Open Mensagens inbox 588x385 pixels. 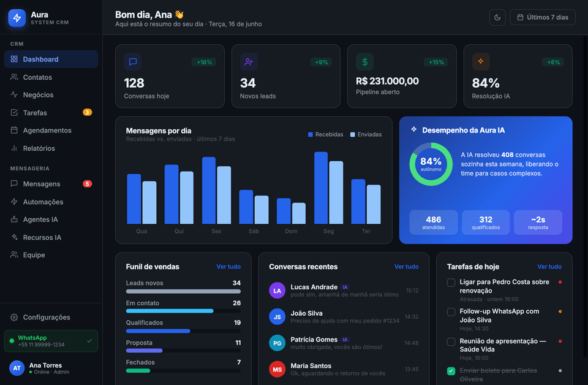tap(51, 184)
